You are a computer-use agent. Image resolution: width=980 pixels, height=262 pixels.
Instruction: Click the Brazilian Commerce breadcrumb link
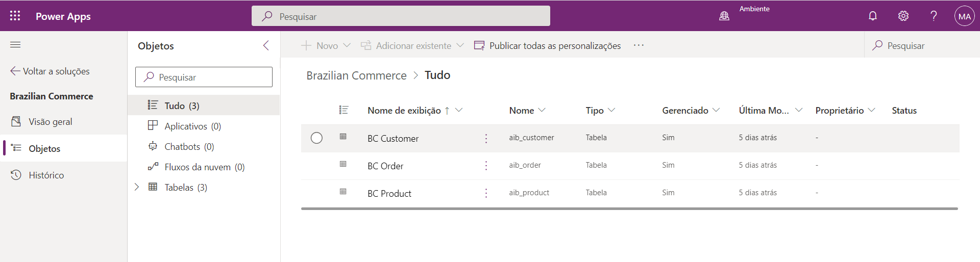pos(356,75)
